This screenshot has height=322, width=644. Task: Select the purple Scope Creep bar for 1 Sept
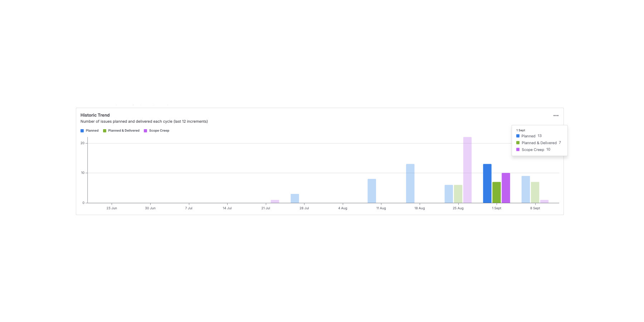tap(506, 188)
